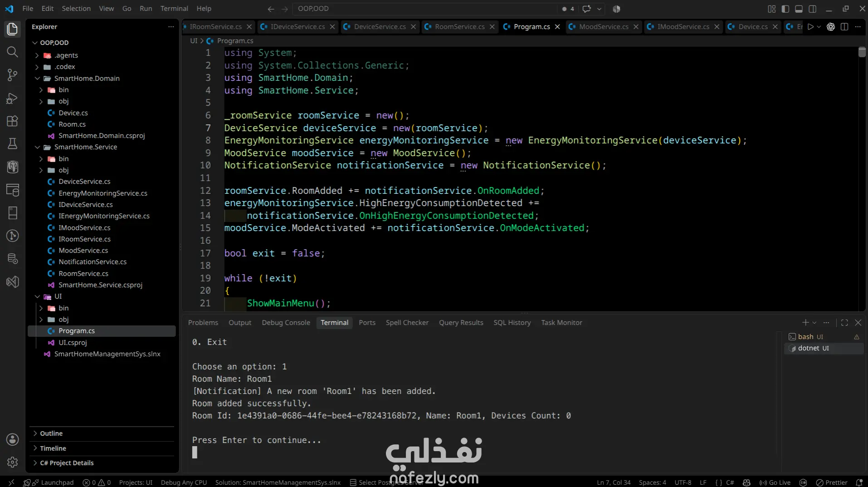This screenshot has width=868, height=487.
Task: Click Prettier in the status bar
Action: 832,482
